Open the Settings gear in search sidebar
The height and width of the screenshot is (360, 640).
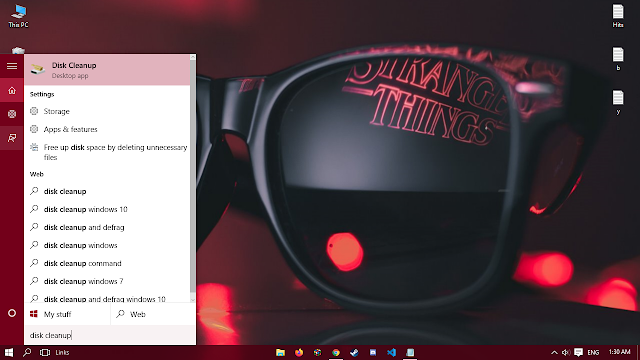pos(12,114)
